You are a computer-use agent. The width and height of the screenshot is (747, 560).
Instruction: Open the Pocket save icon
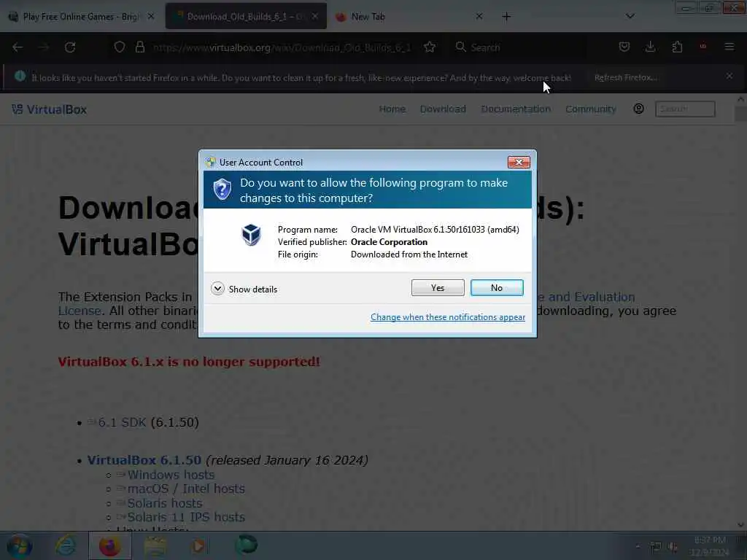[x=624, y=47]
